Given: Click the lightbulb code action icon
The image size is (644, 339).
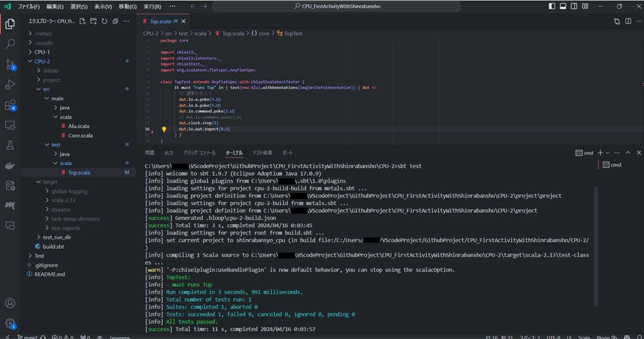Looking at the screenshot, I should coord(164,130).
